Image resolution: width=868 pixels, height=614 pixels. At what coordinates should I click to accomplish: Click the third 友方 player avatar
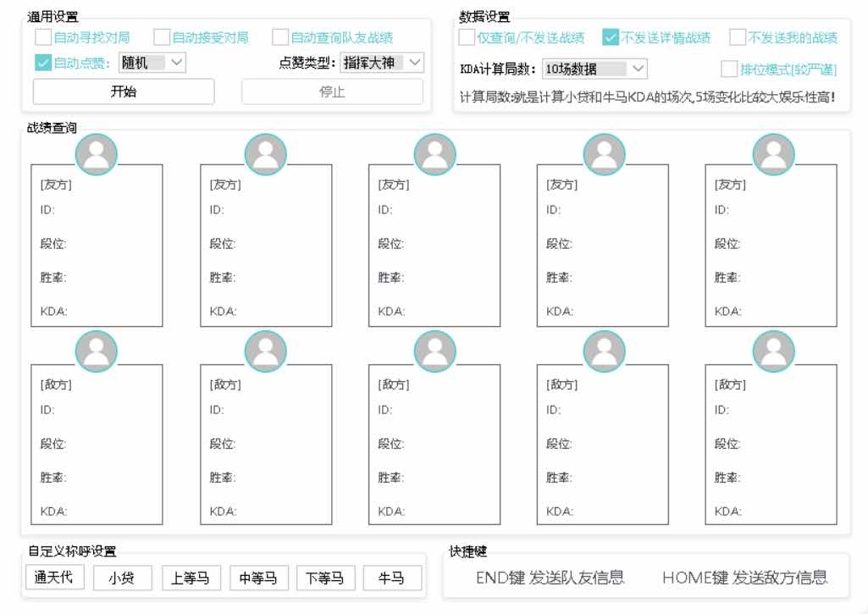(x=435, y=154)
